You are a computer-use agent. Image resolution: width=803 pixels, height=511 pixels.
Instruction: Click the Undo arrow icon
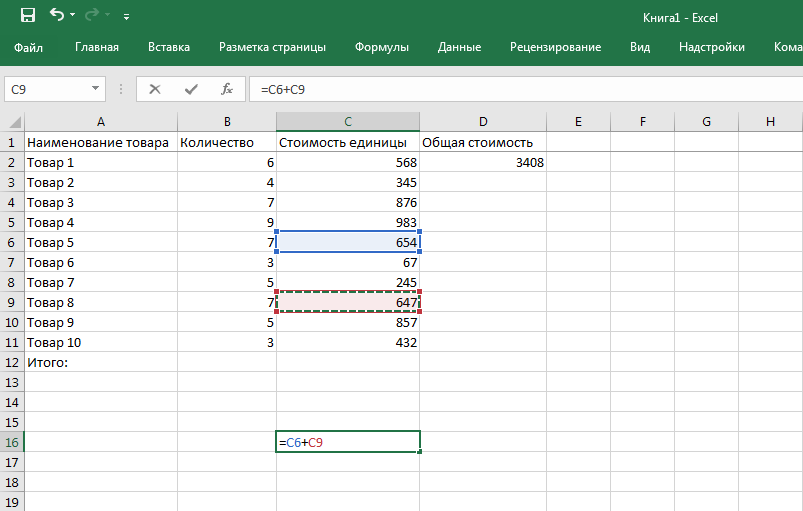[x=57, y=16]
